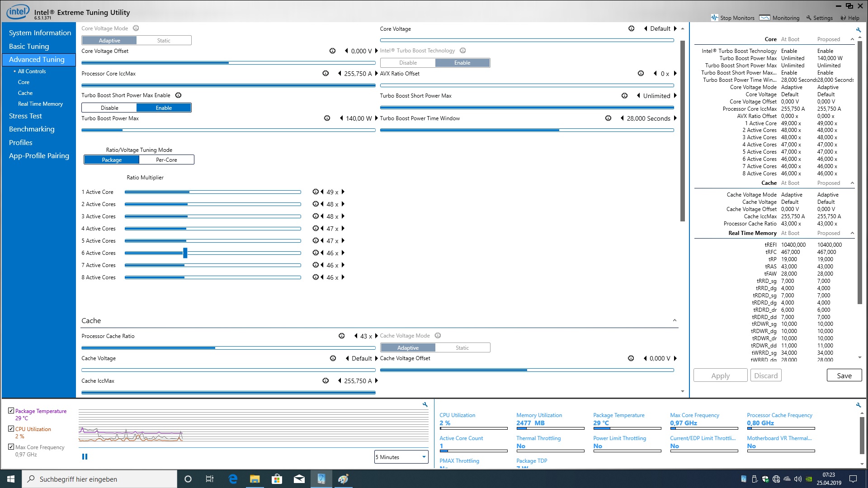
Task: Click reset icon for Turbo Boost Power Time Window
Action: tap(608, 118)
